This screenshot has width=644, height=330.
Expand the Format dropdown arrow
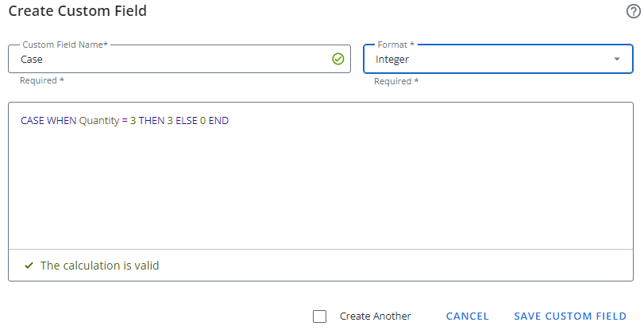[617, 59]
